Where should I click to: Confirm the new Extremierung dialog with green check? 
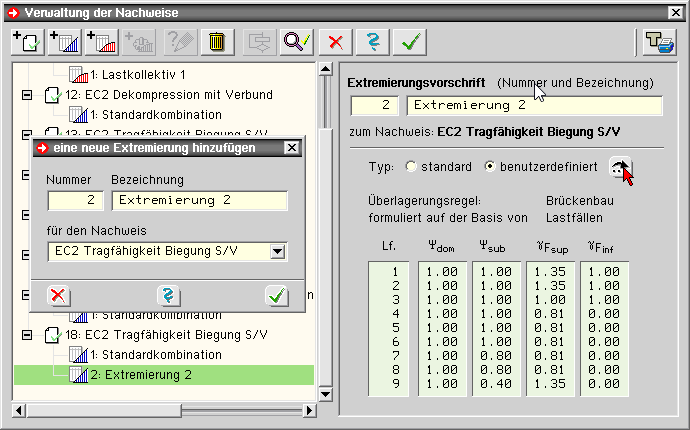(x=277, y=295)
